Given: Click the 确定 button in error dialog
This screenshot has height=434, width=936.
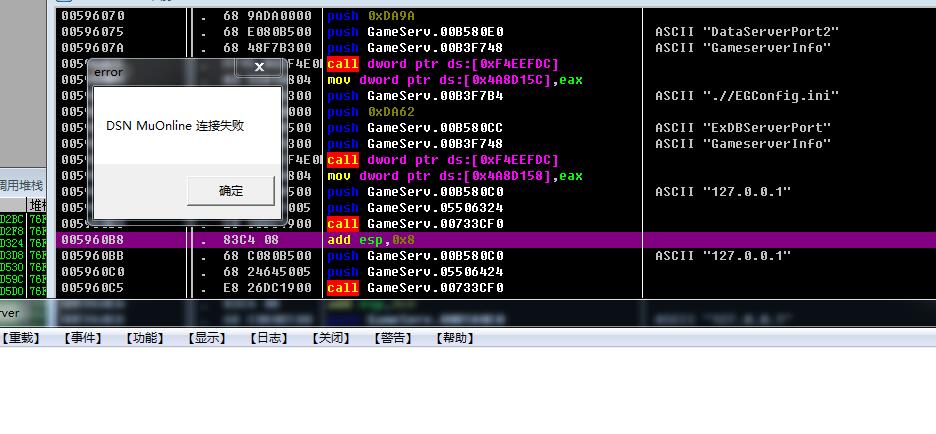Looking at the screenshot, I should 230,191.
